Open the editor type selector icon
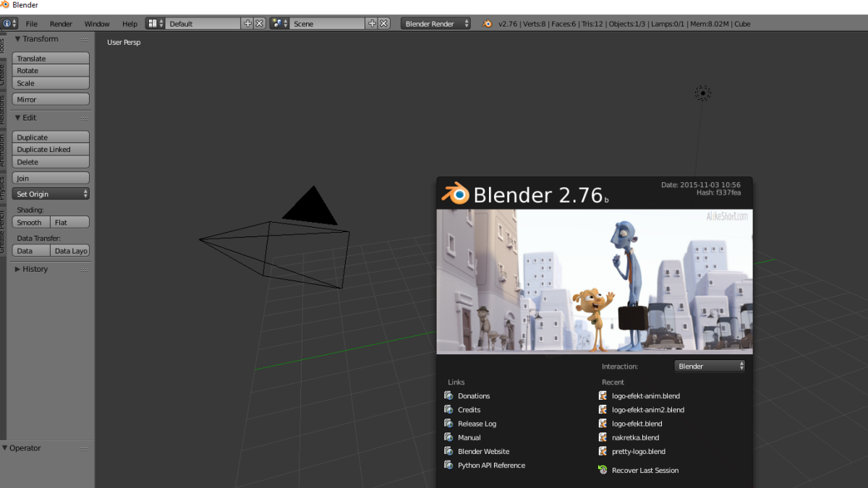The width and height of the screenshot is (868, 488). click(7, 22)
